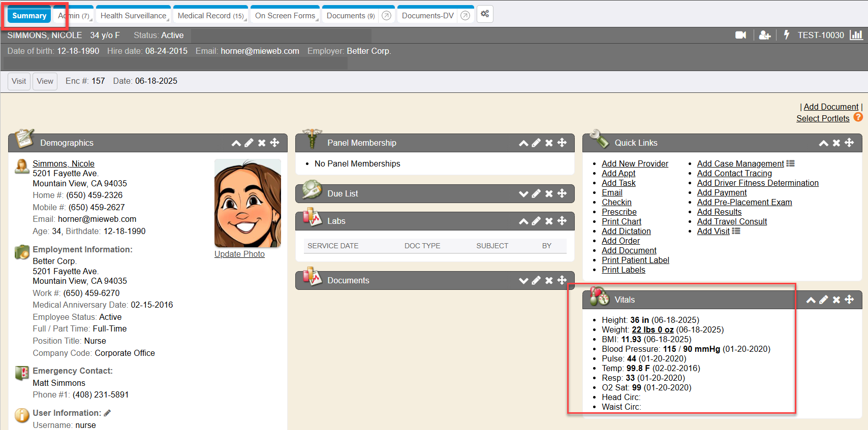This screenshot has height=430, width=868.
Task: Expand the Documents portlet chevron
Action: coord(523,280)
